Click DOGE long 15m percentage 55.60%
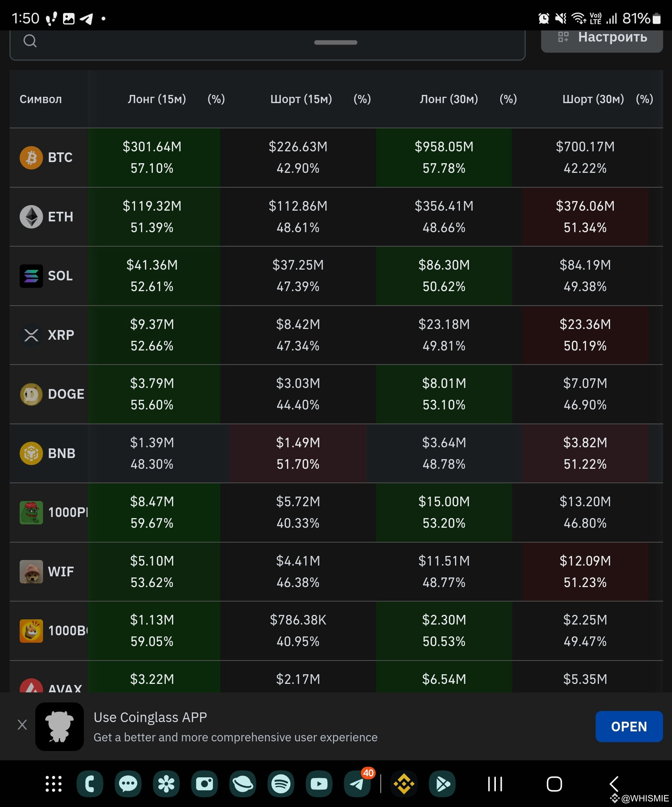The height and width of the screenshot is (807, 672). tap(152, 405)
